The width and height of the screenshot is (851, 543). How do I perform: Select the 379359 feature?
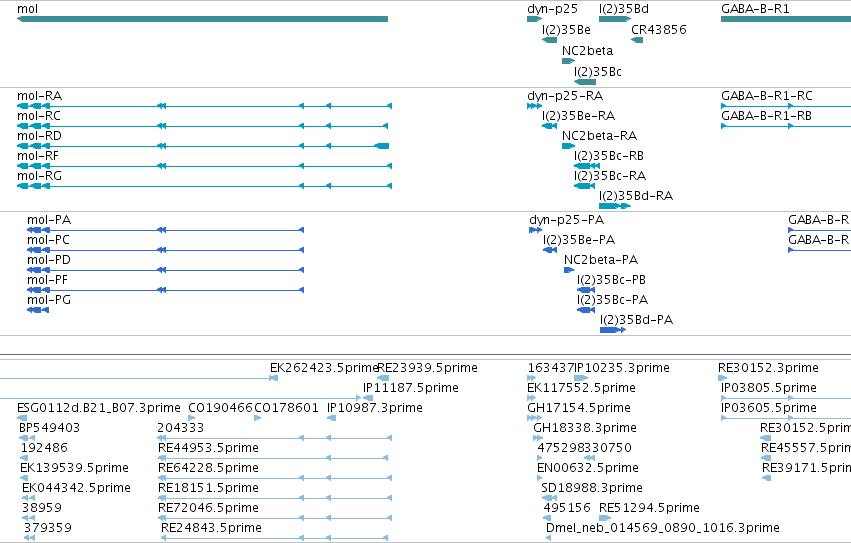pos(29,538)
